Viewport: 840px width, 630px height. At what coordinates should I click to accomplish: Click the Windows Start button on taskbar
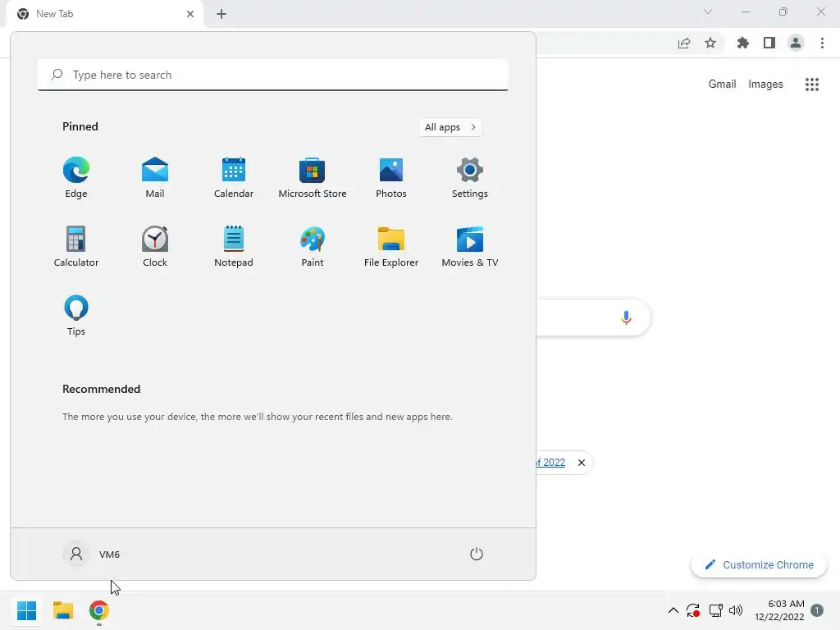pyautogui.click(x=27, y=610)
